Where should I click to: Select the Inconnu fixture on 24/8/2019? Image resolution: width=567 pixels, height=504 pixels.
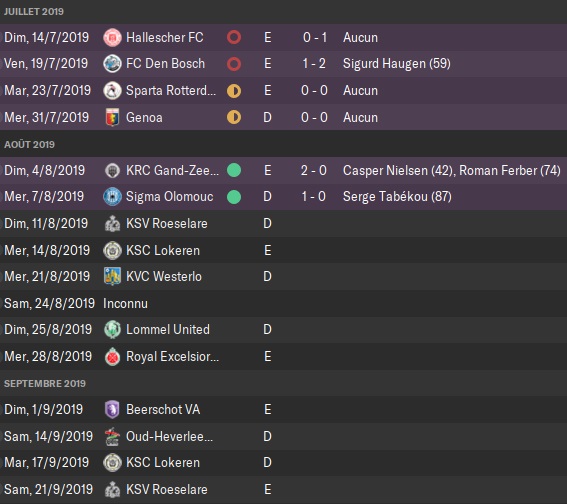point(284,303)
